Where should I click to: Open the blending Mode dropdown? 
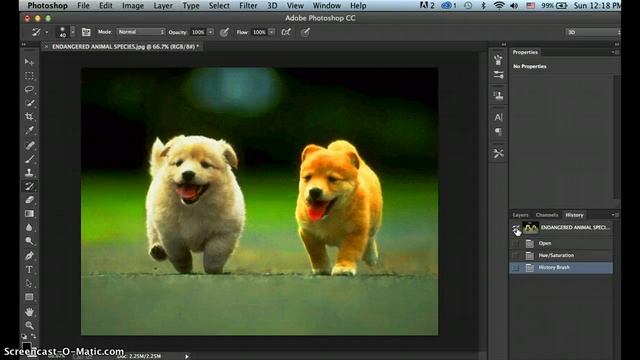pos(141,32)
